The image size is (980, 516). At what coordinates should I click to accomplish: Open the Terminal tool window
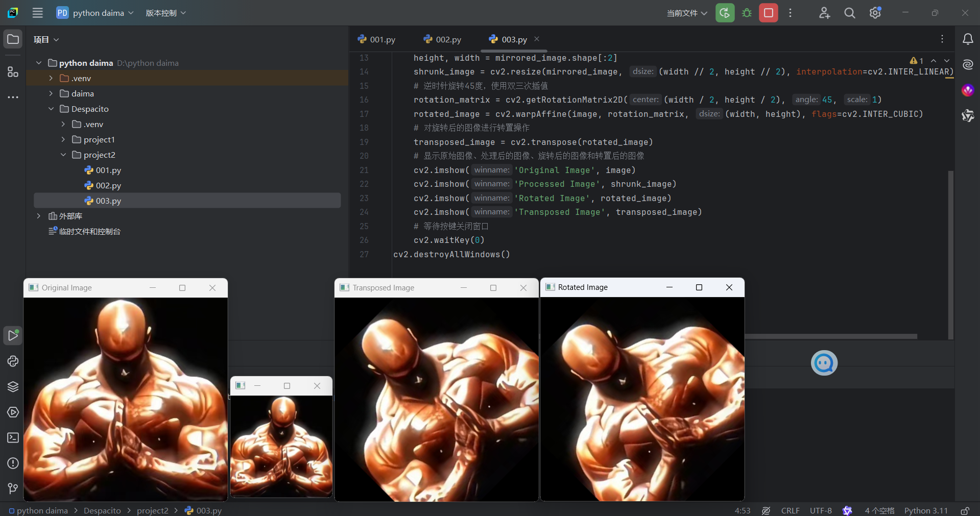13,437
